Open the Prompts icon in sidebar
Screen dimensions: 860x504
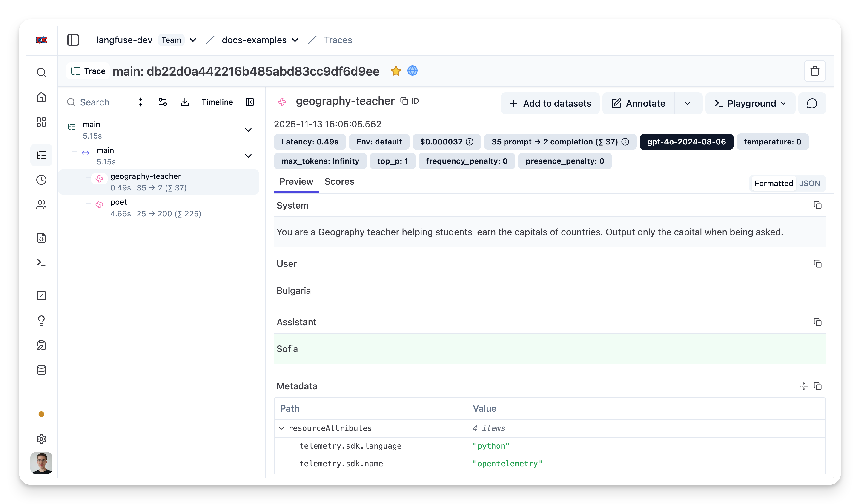[x=41, y=238]
